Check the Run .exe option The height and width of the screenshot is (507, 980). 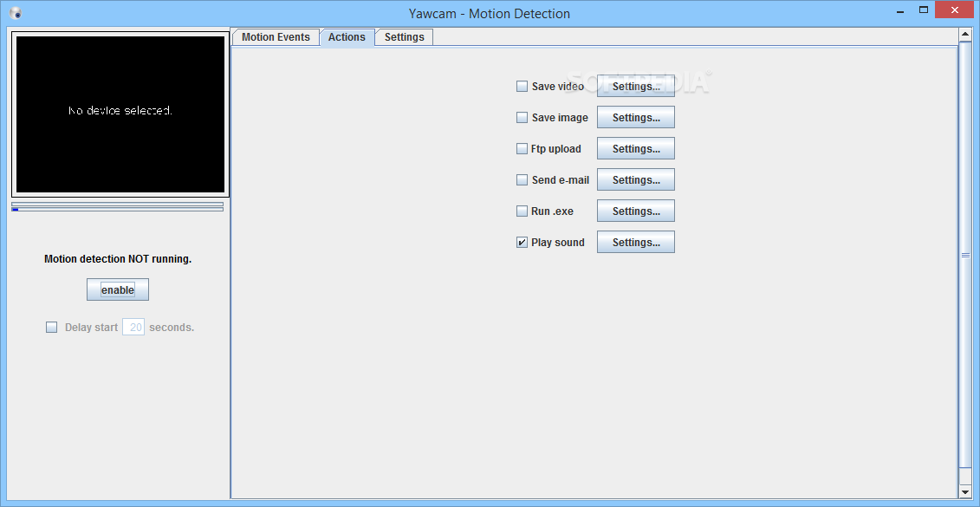pyautogui.click(x=522, y=211)
